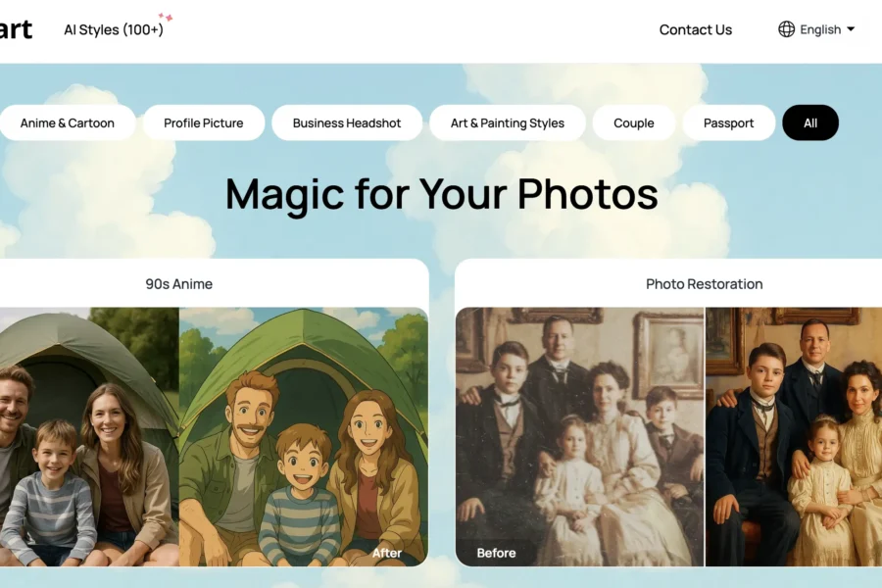Screen dimensions: 882x588
Task: Open the restored color family portrait
Action: pos(794,437)
